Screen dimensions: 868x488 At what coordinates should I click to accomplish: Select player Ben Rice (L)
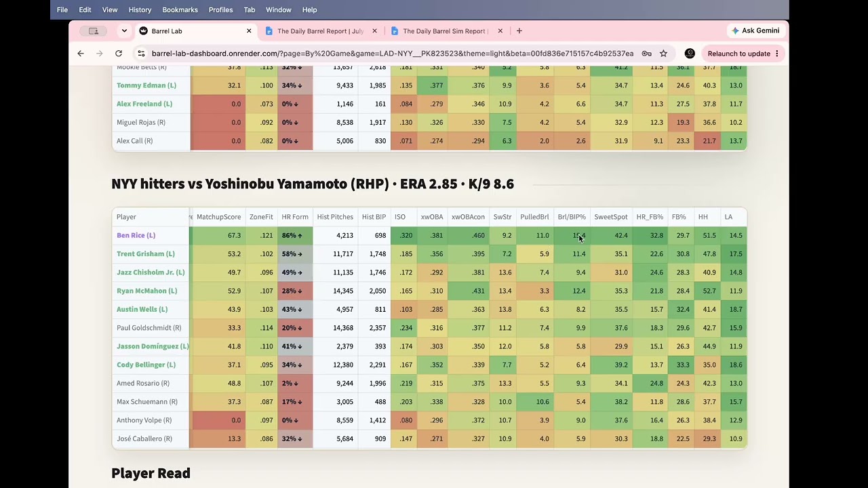[136, 235]
